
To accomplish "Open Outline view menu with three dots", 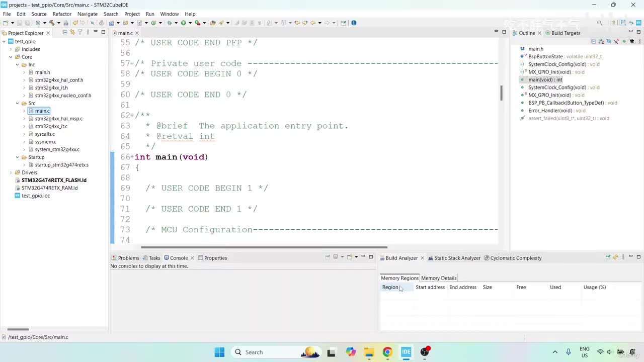I will tap(639, 41).
